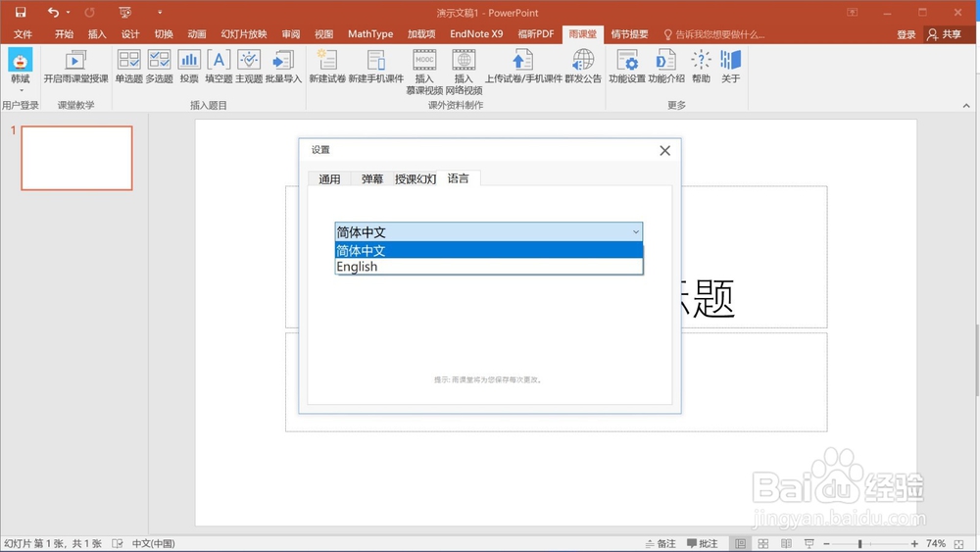
Task: Collapse the ribbon with the chevron
Action: [966, 106]
